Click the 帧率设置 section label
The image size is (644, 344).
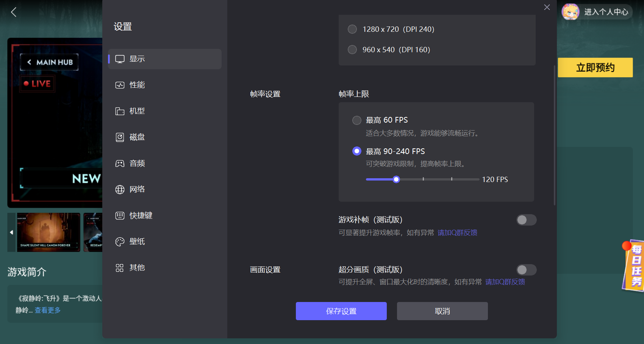265,94
